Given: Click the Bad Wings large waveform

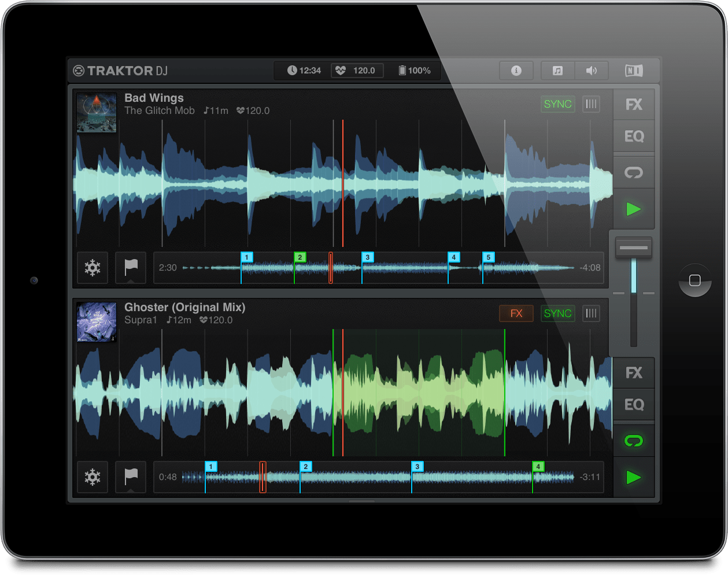Looking at the screenshot, I should (342, 183).
